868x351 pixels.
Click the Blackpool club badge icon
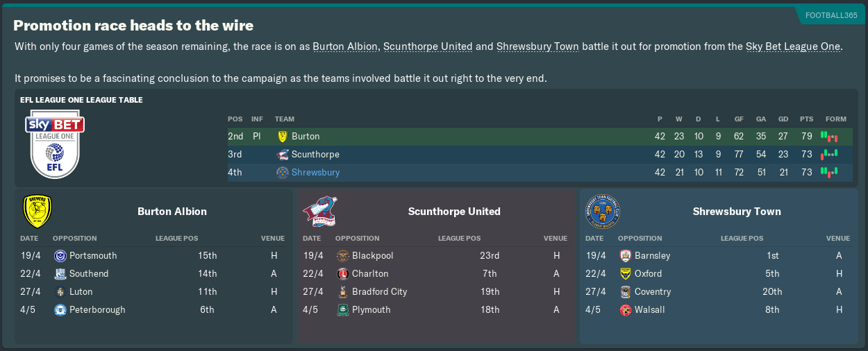click(343, 255)
